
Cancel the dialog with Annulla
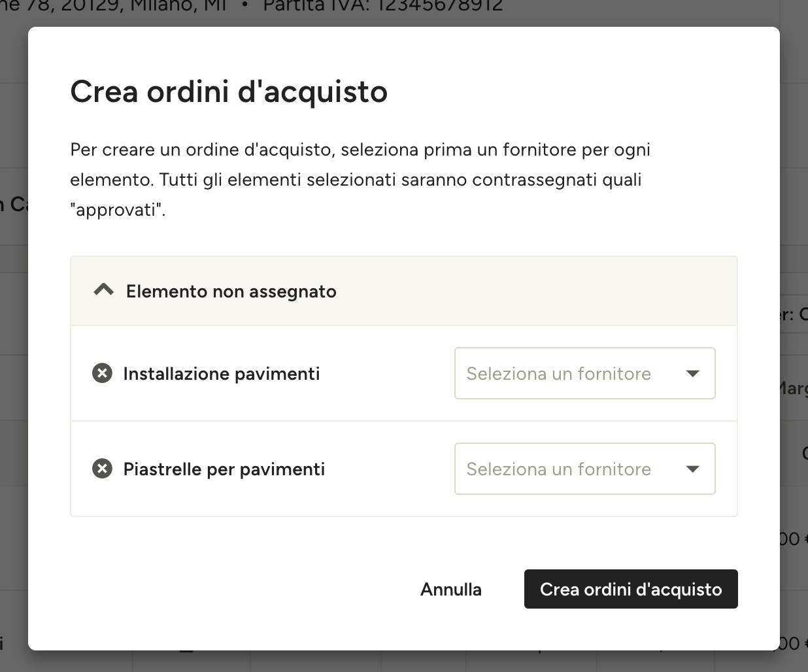[x=451, y=589]
